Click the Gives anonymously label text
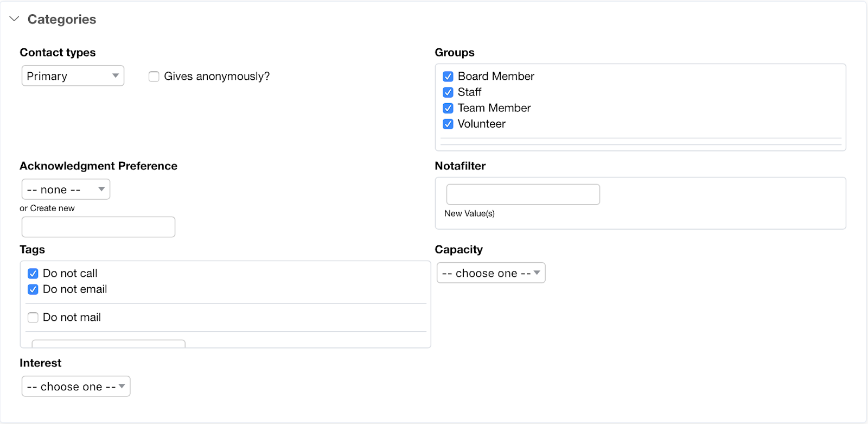The height and width of the screenshot is (424, 868). point(216,77)
